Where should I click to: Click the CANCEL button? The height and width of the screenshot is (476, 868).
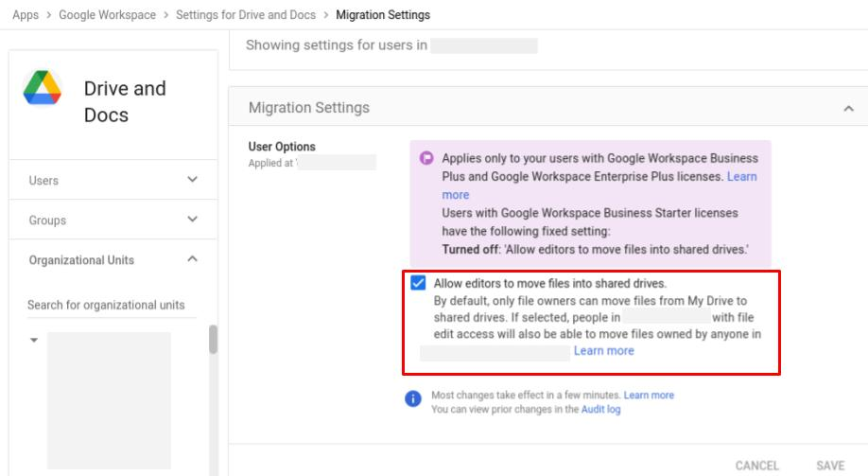(x=756, y=466)
